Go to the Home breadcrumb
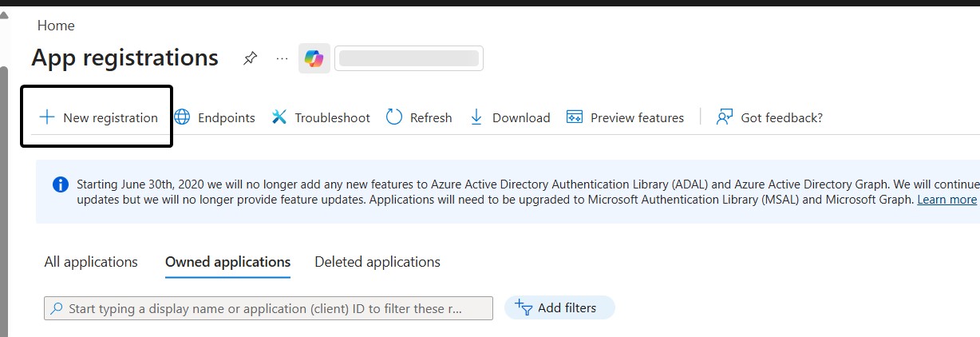Image resolution: width=980 pixels, height=337 pixels. coord(56,26)
